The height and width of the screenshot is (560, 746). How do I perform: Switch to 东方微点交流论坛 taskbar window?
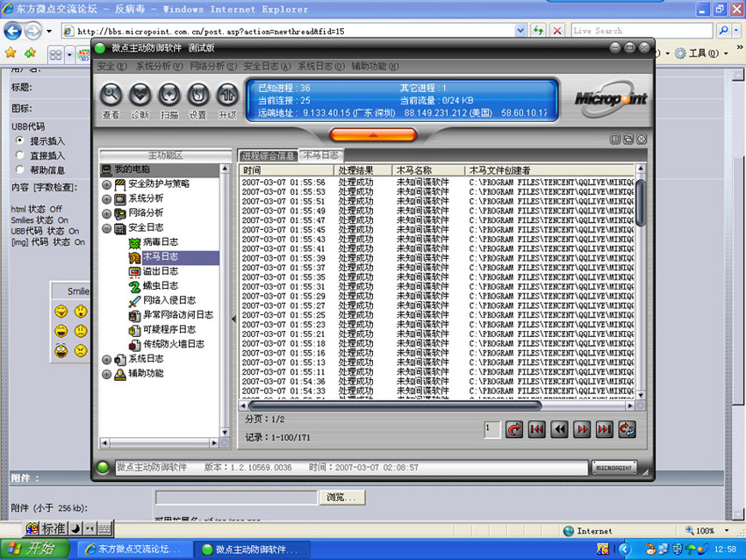[x=133, y=549]
